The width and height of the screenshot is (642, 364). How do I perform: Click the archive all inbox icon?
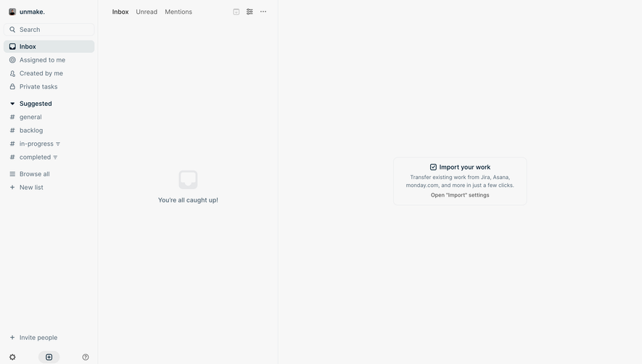coord(236,12)
